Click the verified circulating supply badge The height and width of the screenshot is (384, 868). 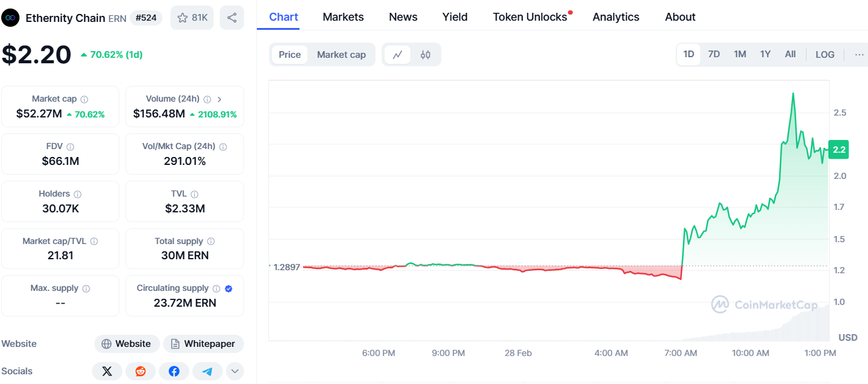tap(228, 288)
